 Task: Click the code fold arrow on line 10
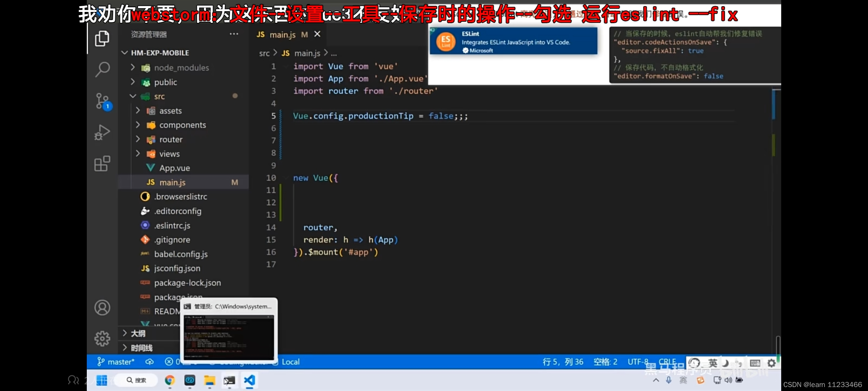(286, 178)
